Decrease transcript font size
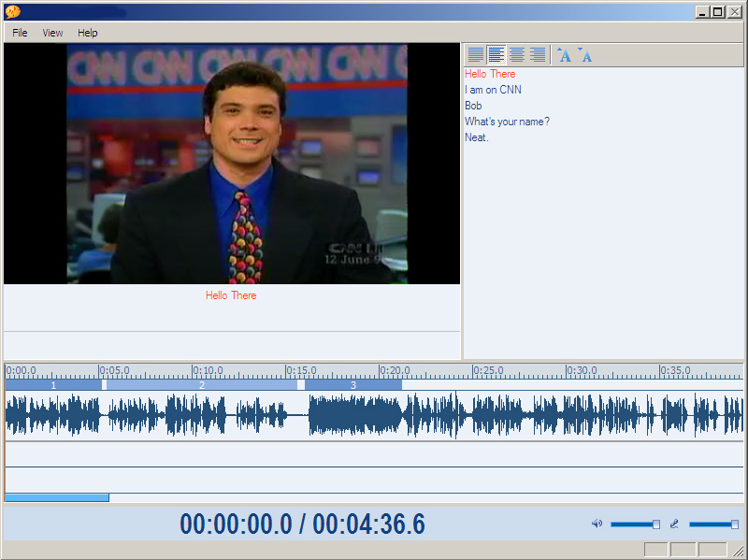Image resolution: width=748 pixels, height=560 pixels. click(585, 55)
